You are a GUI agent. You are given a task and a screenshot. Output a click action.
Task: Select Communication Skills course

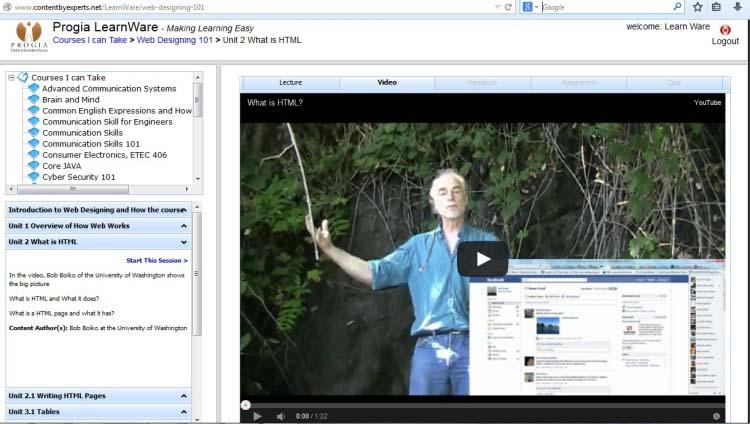point(82,133)
